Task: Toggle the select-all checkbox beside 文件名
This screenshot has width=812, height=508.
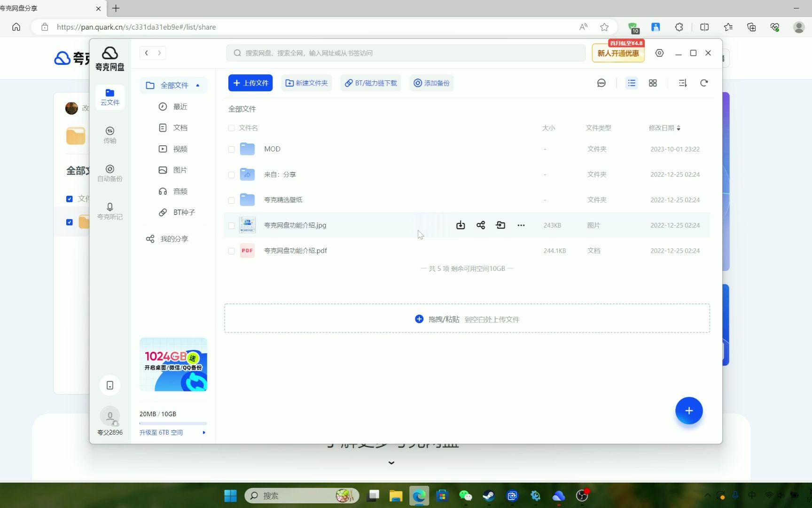Action: [231, 128]
